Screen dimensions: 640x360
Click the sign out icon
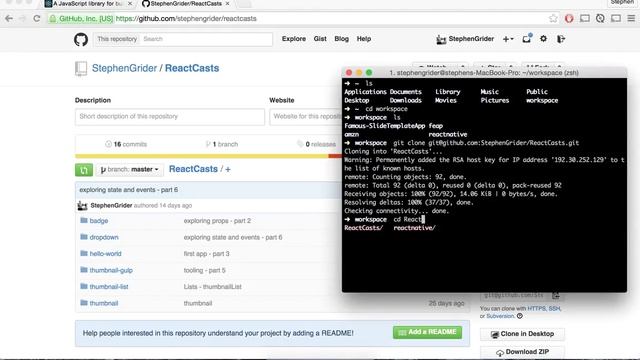[561, 39]
